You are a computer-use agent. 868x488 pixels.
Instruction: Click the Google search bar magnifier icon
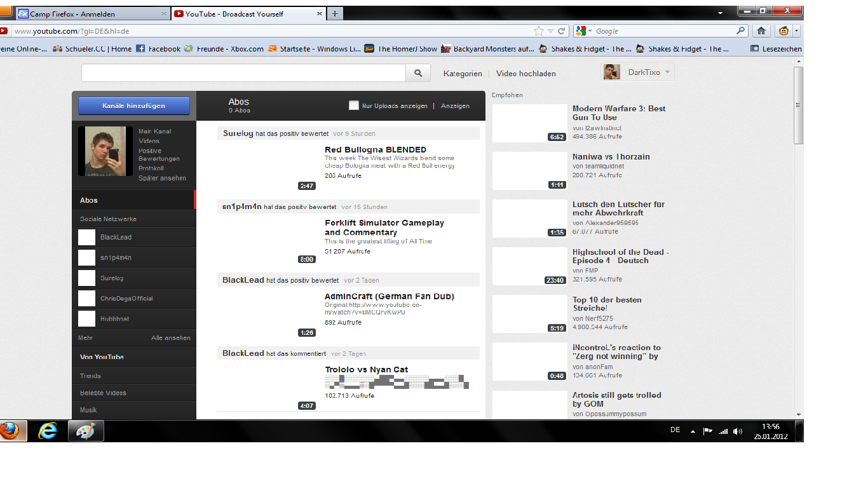click(x=741, y=30)
